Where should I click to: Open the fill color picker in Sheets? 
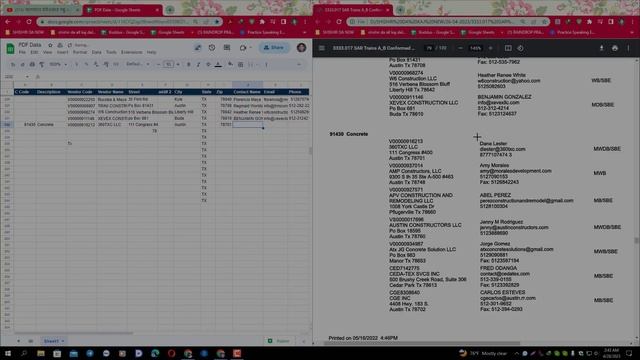pos(230,64)
